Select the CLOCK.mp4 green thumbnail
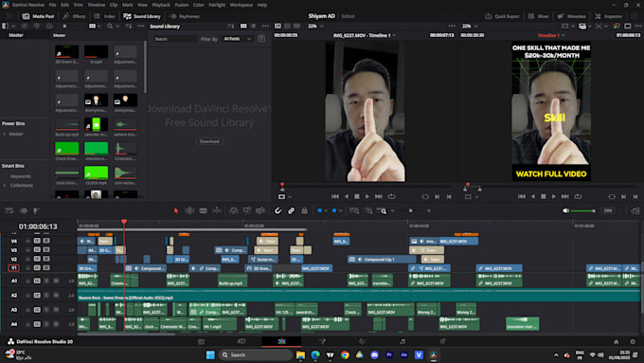 [96, 172]
